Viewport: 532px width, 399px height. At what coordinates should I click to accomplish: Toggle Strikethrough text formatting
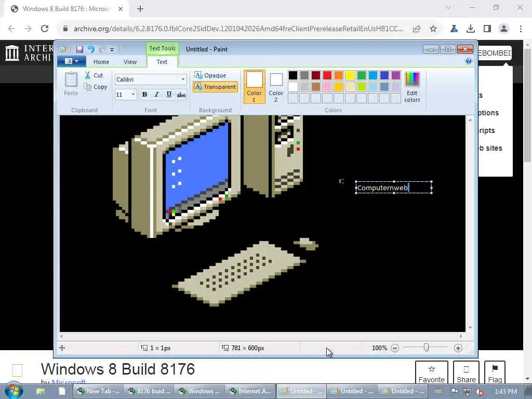pyautogui.click(x=181, y=95)
